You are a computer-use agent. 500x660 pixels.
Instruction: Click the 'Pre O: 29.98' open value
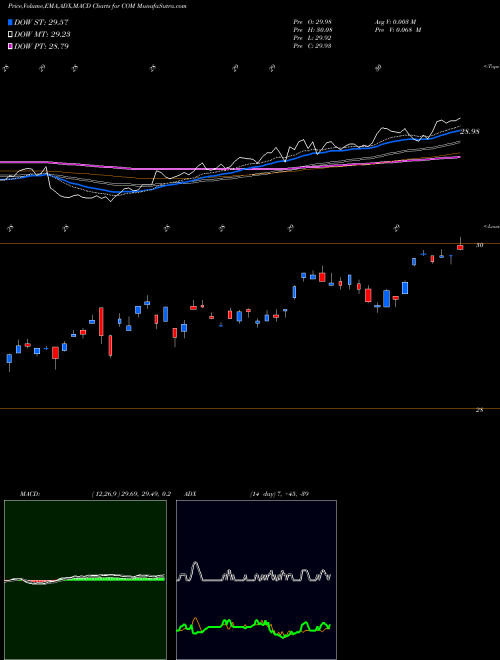click(312, 22)
